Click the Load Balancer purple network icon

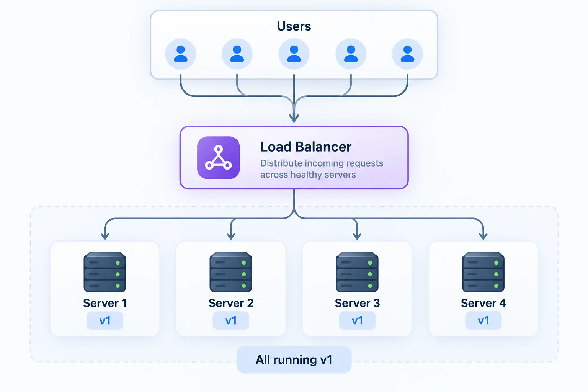(x=218, y=158)
